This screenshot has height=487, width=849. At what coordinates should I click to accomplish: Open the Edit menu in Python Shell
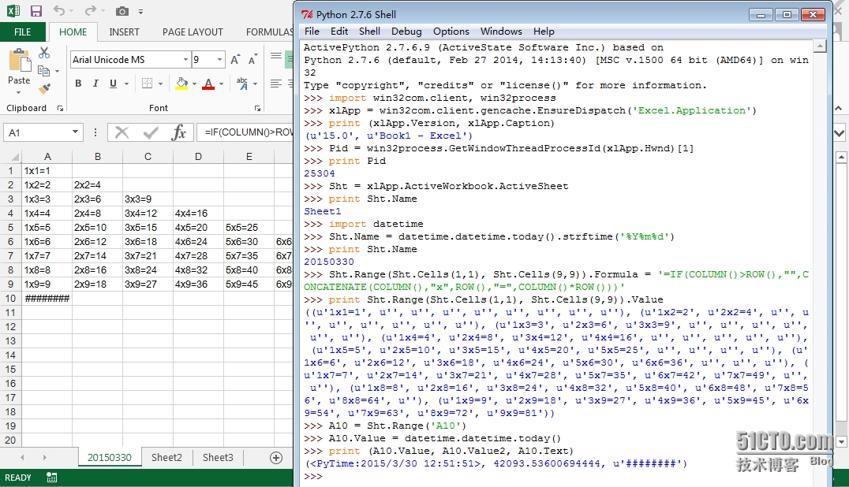pos(339,31)
